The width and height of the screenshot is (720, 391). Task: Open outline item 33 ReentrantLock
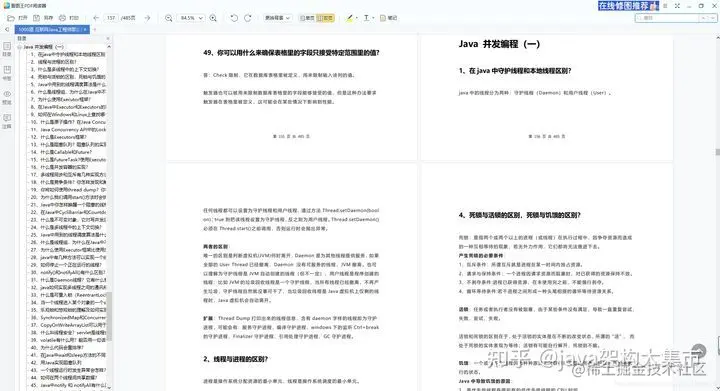coord(68,295)
